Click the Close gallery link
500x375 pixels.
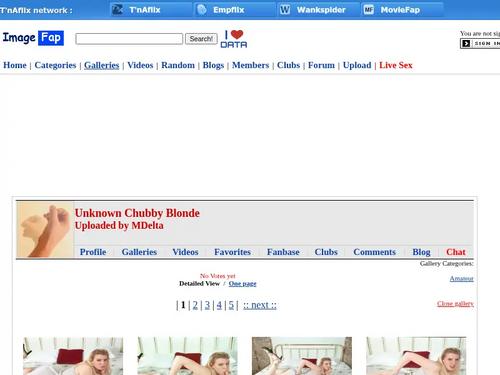point(455,304)
